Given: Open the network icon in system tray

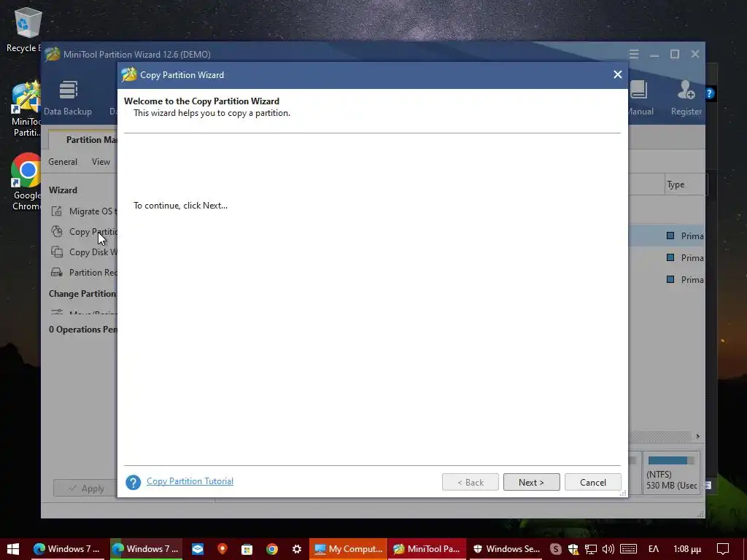Looking at the screenshot, I should [x=591, y=549].
